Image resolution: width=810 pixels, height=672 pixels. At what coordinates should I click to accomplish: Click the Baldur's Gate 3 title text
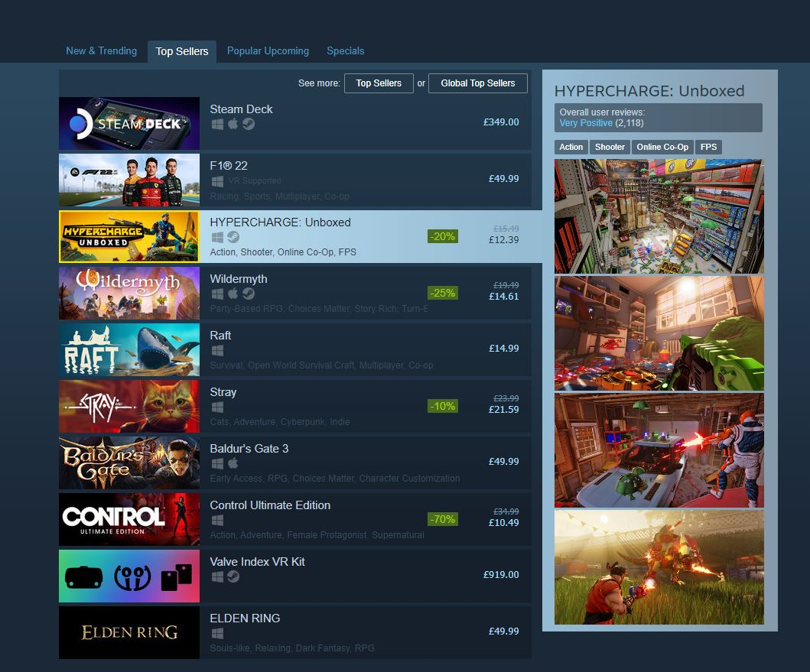(249, 449)
